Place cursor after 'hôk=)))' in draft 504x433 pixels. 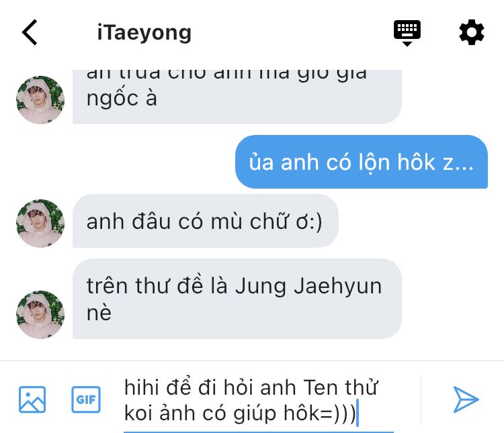click(x=357, y=413)
